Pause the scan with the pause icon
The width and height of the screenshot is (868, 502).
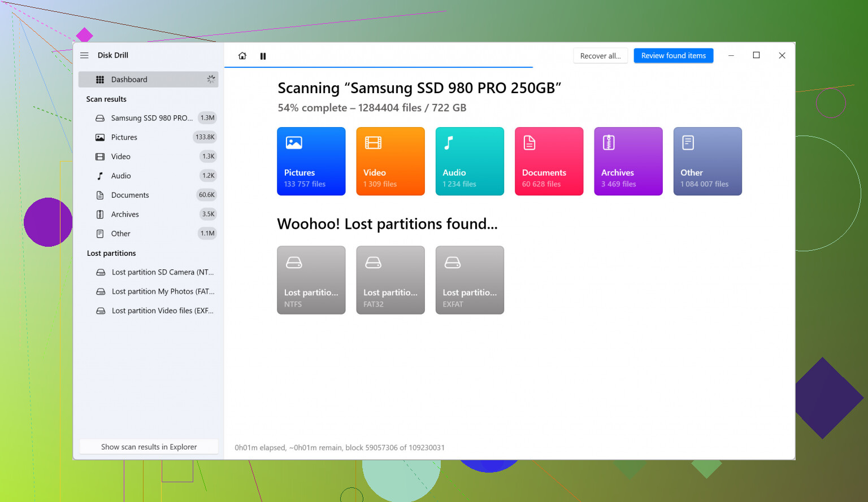[x=263, y=56]
